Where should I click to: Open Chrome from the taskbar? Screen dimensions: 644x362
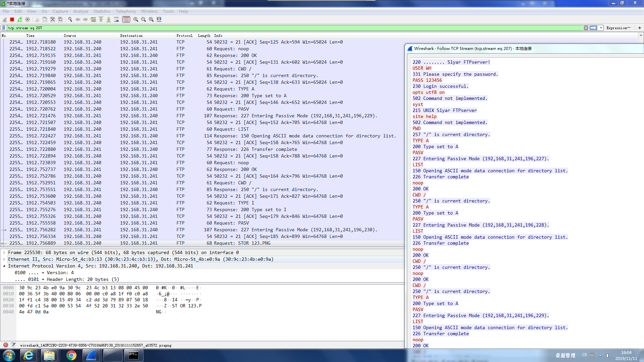click(x=71, y=355)
